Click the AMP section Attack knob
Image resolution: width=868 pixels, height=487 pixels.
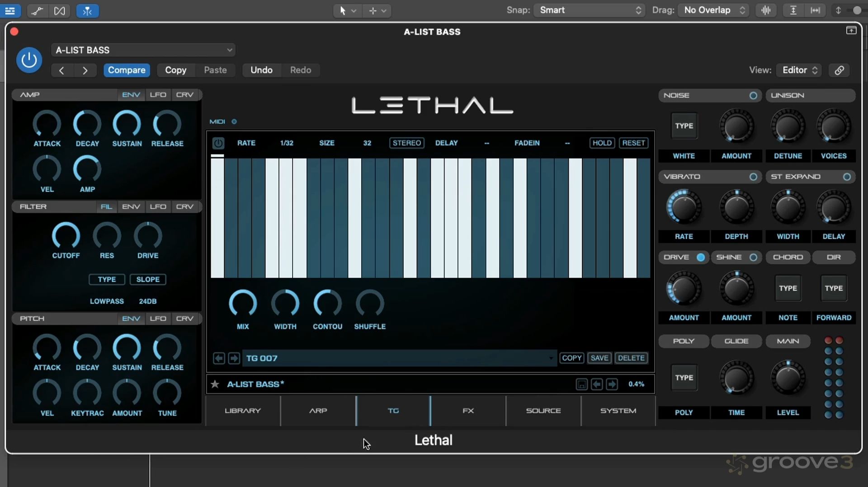[x=47, y=124]
